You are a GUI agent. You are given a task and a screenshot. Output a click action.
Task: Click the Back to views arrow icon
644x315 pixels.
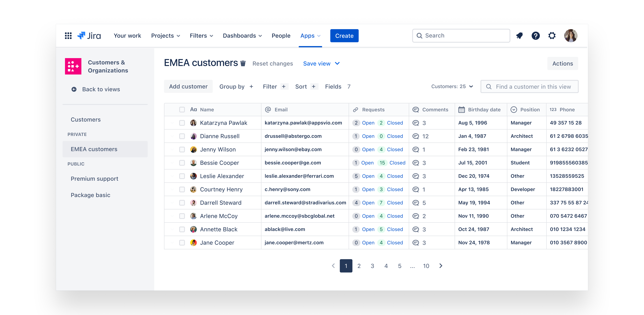coord(74,89)
